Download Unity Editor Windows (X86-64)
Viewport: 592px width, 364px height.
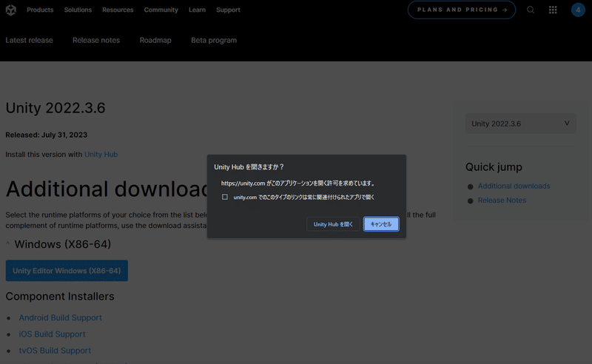[x=67, y=271]
